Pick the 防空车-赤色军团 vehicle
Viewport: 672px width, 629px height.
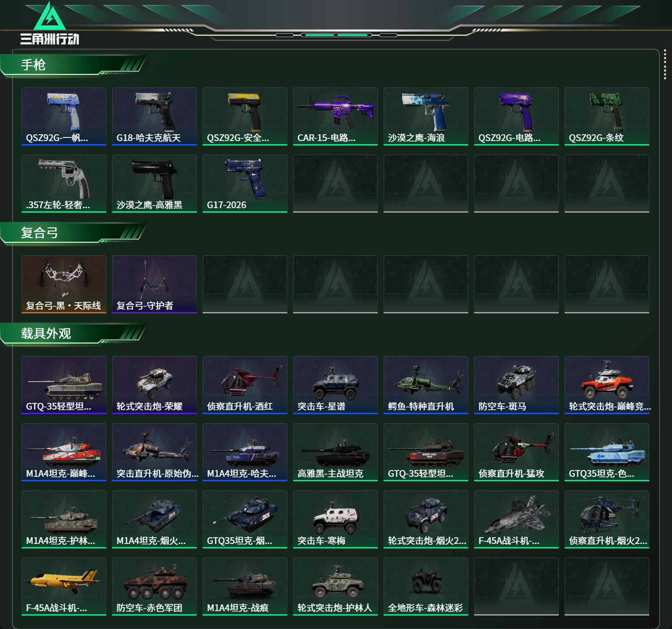154,586
